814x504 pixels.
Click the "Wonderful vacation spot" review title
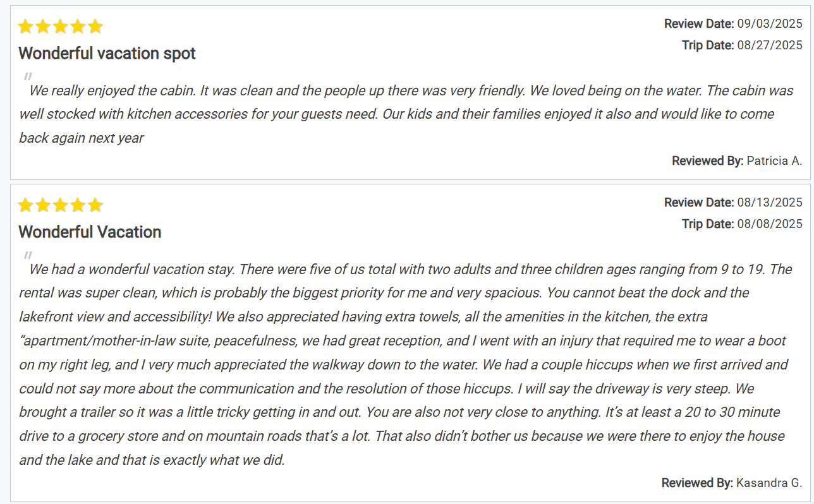107,54
